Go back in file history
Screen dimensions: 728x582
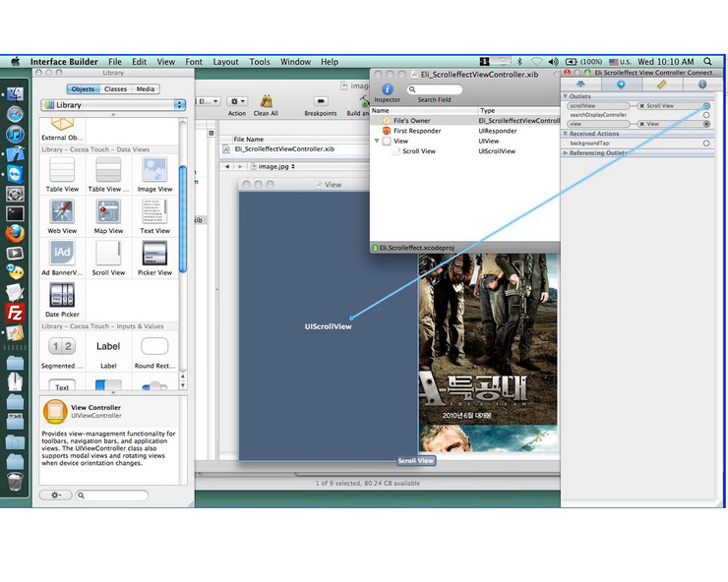click(x=226, y=166)
